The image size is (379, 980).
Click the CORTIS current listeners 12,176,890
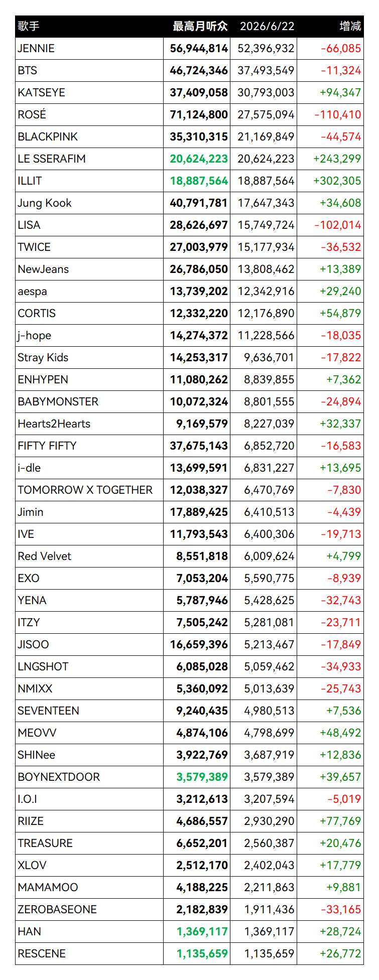tap(266, 313)
